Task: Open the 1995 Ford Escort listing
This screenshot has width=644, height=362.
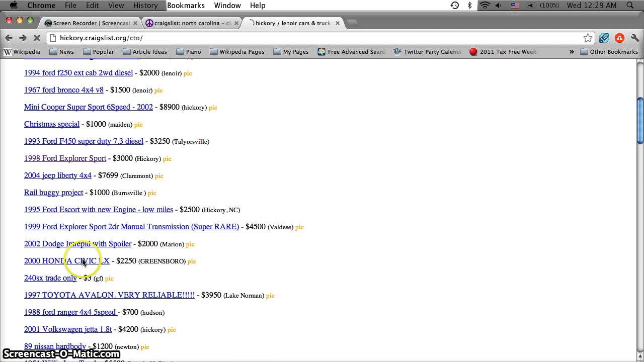Action: 99,210
